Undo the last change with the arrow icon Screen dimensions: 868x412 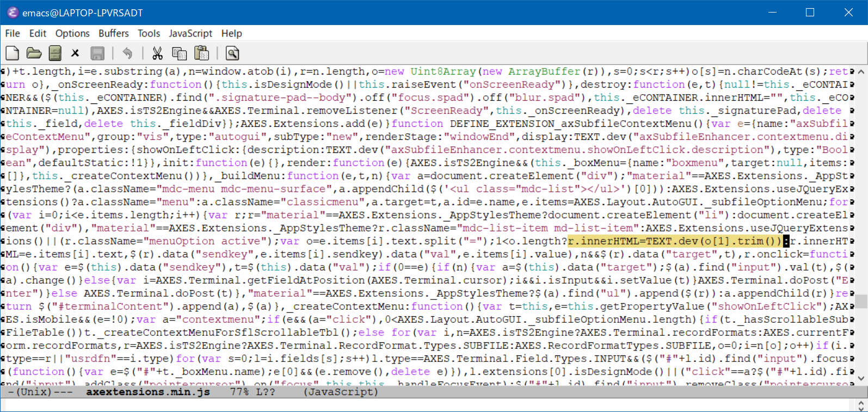pos(127,53)
